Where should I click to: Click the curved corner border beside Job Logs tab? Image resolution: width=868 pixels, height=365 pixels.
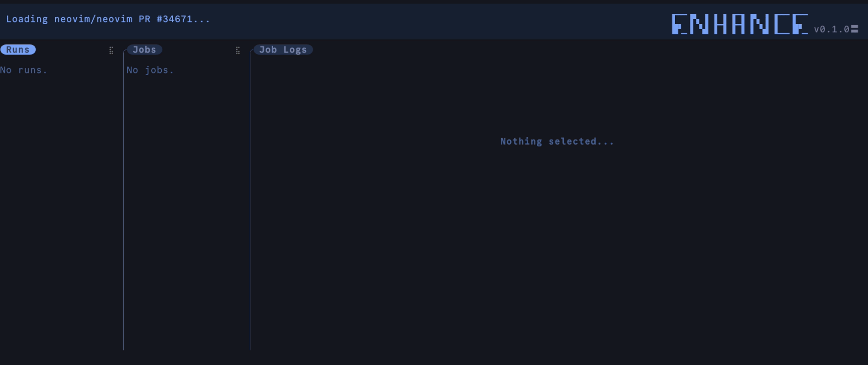(x=252, y=51)
